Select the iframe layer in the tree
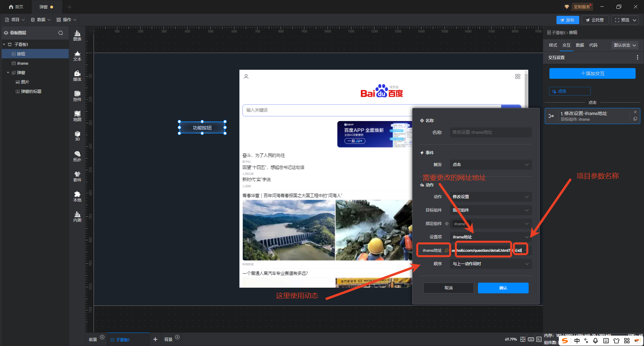This screenshot has height=346, width=644. tap(23, 63)
